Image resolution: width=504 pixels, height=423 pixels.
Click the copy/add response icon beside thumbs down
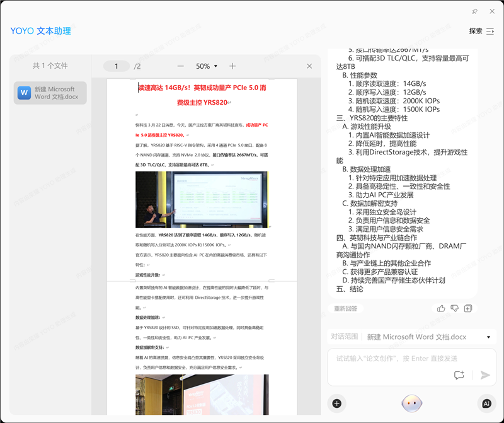click(468, 308)
